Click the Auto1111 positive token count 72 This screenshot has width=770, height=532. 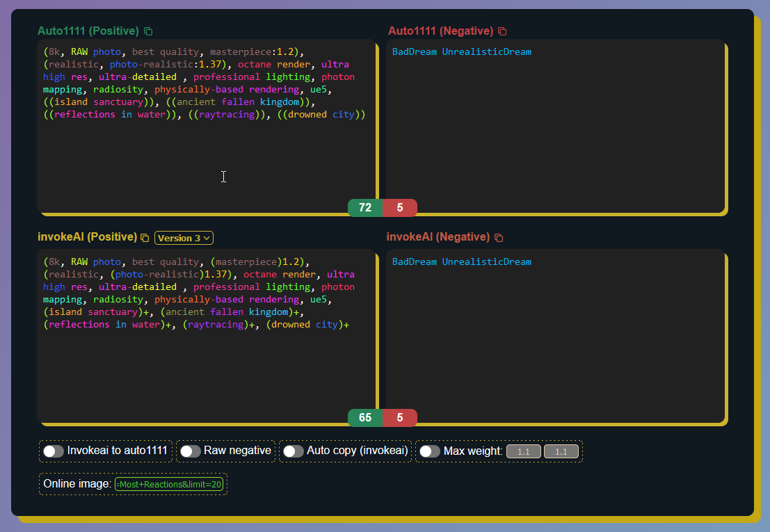pyautogui.click(x=365, y=208)
